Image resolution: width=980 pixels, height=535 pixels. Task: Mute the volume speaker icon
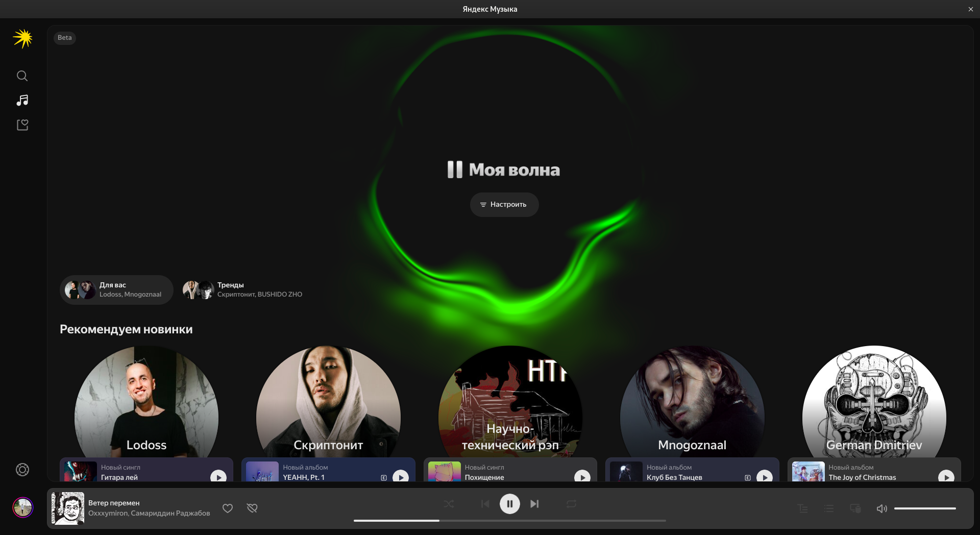(881, 508)
